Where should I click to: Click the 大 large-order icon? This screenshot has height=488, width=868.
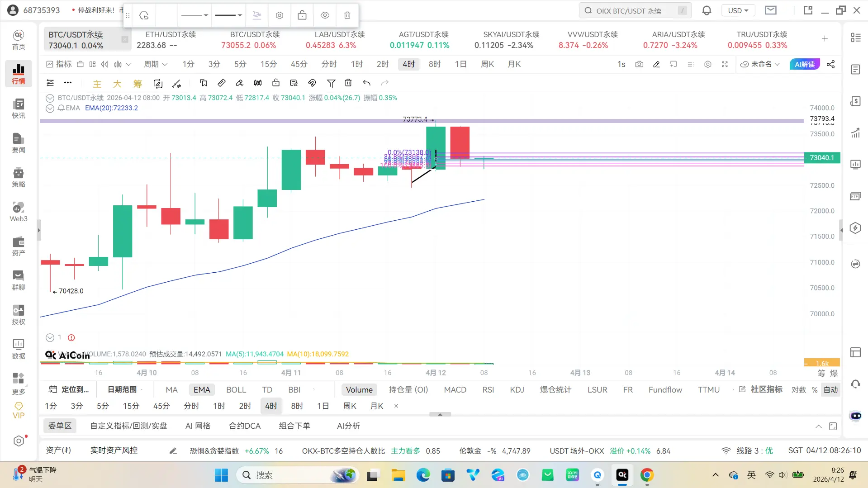click(117, 83)
